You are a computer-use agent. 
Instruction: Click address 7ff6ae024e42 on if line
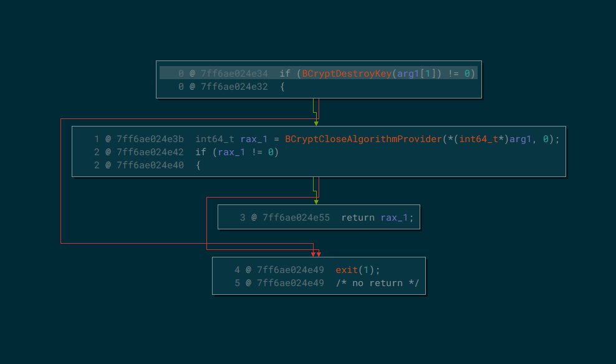pos(150,152)
